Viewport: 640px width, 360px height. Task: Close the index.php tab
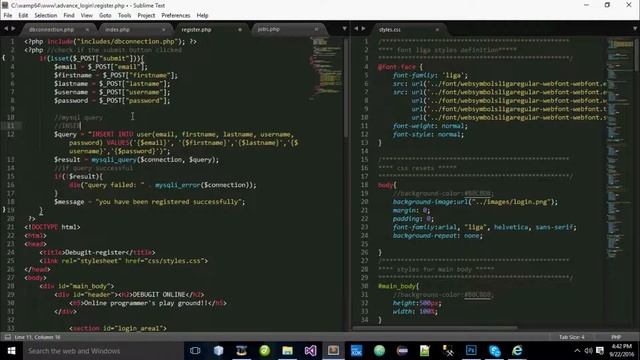[164, 30]
